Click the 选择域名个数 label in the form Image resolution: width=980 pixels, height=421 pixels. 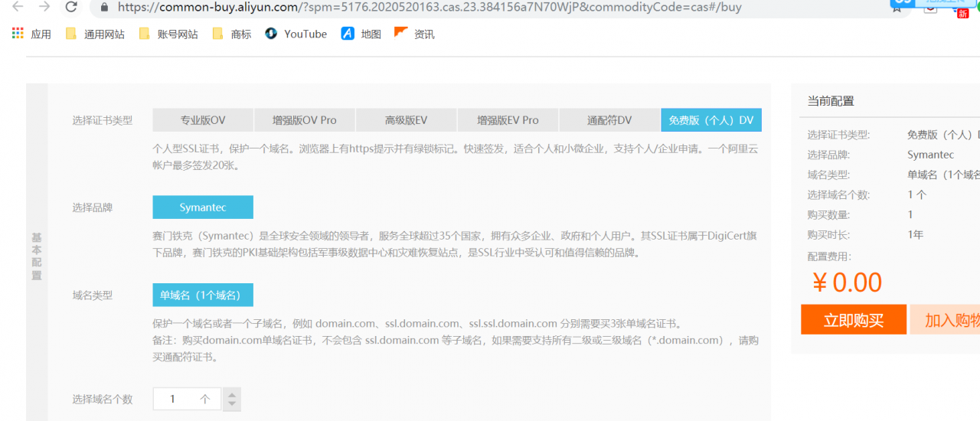[103, 399]
